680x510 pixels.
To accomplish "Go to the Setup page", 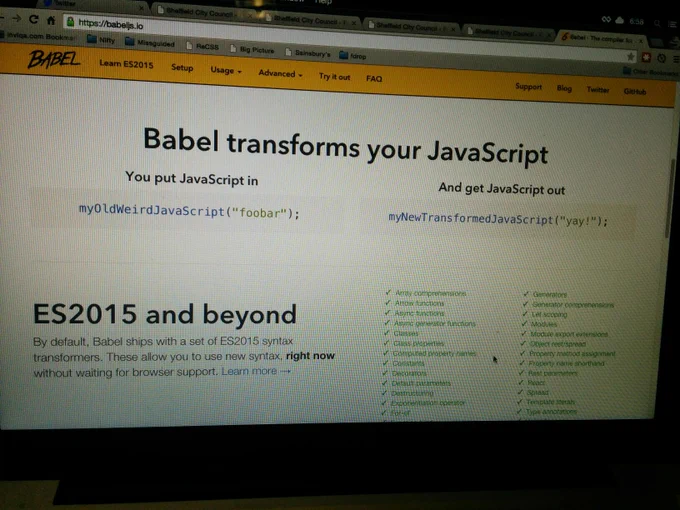I will 182,68.
